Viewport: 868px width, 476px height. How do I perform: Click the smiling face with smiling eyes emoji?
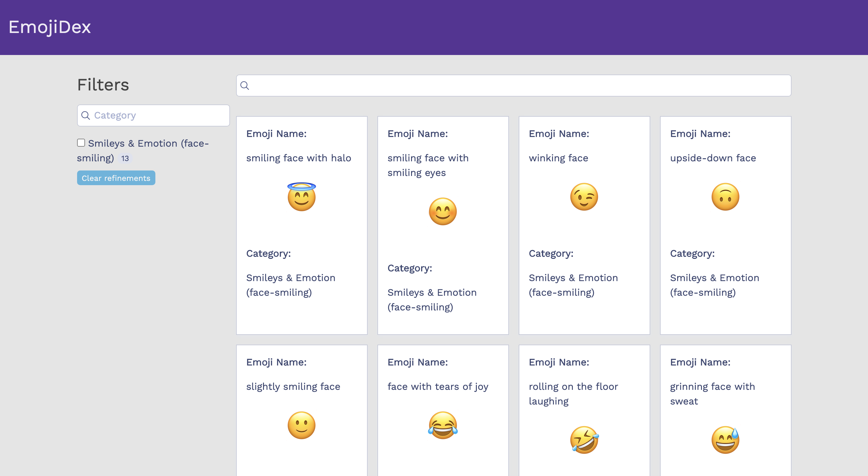[443, 211]
